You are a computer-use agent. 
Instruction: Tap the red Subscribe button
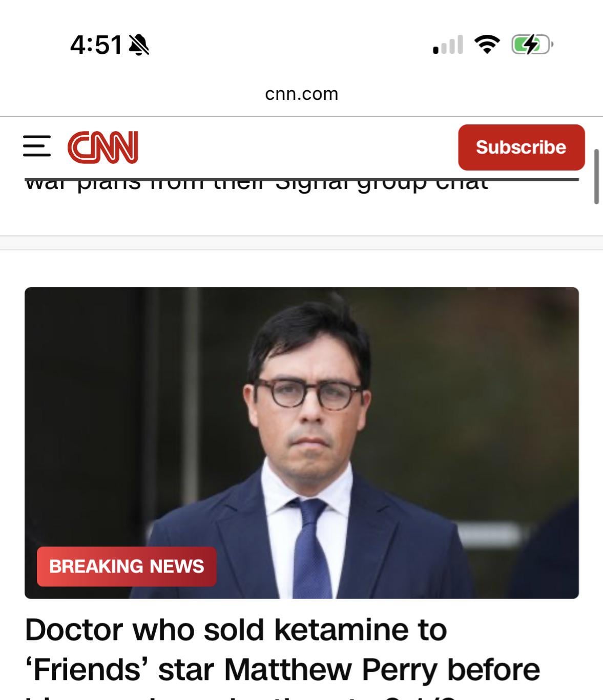click(x=521, y=147)
